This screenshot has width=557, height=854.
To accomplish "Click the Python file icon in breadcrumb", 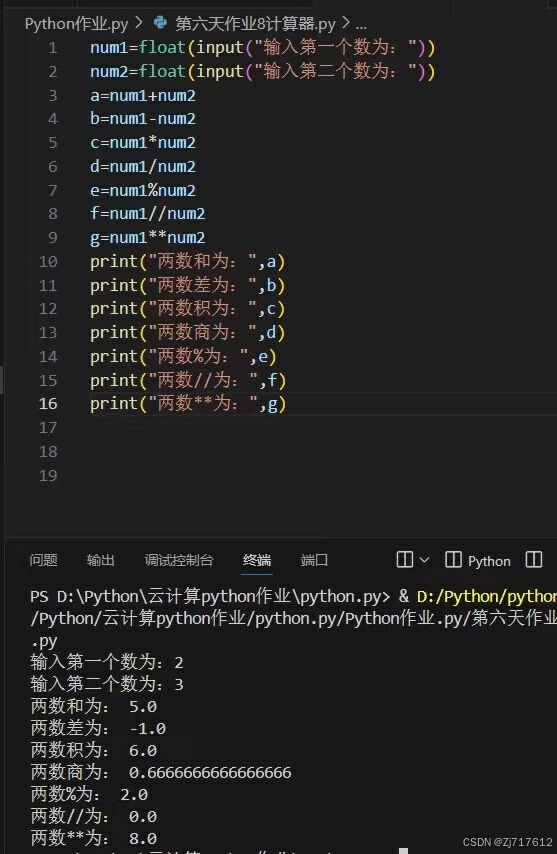I will tap(161, 22).
